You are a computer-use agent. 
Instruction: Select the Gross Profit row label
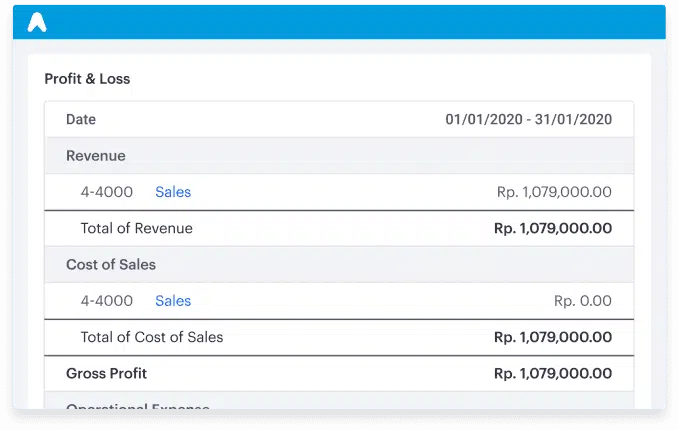coord(106,373)
